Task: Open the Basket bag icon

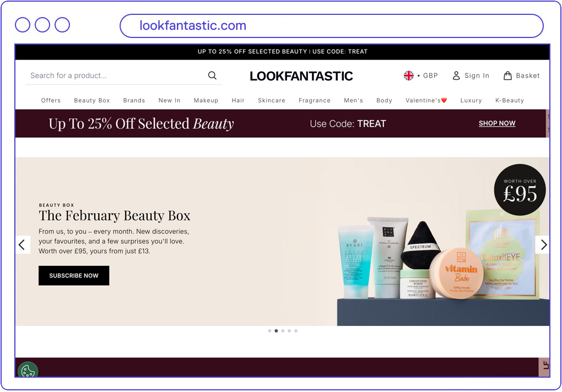Action: (x=507, y=76)
